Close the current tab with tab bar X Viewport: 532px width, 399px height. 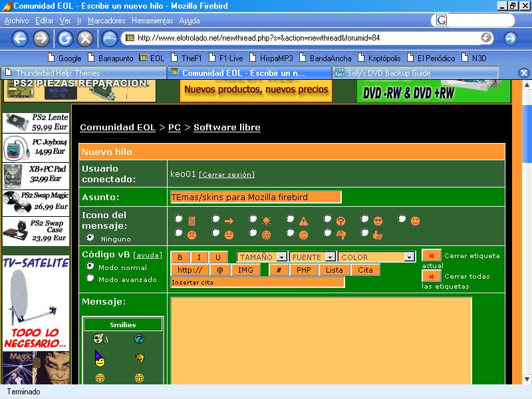(x=524, y=73)
